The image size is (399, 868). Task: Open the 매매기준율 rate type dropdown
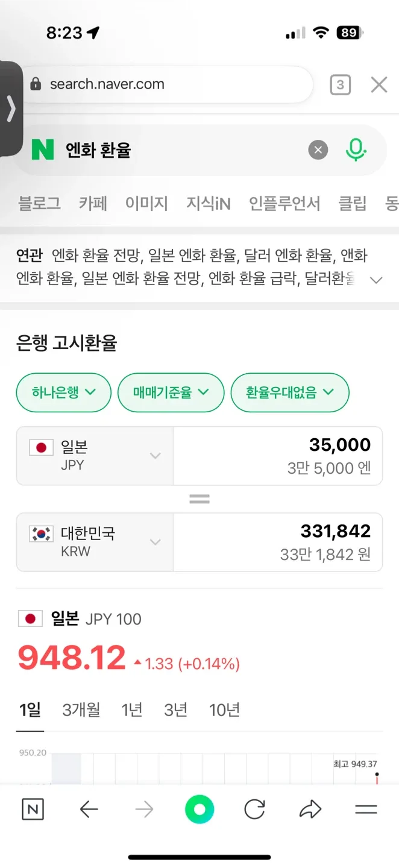click(171, 393)
